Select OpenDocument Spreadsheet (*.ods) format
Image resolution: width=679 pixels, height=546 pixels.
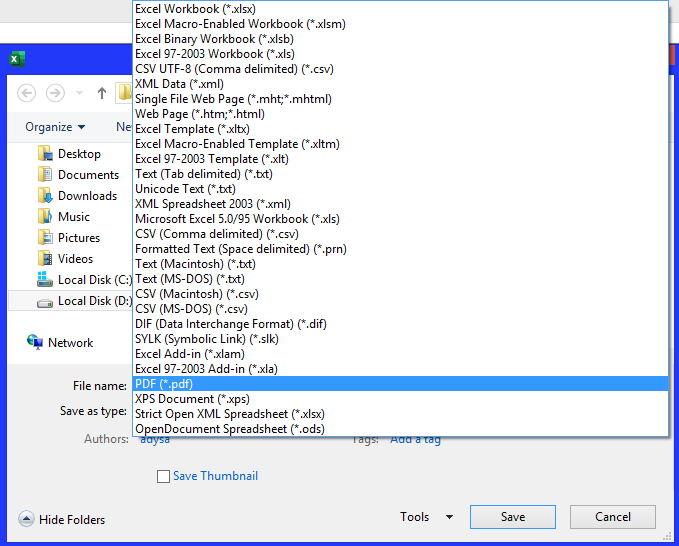tap(229, 429)
